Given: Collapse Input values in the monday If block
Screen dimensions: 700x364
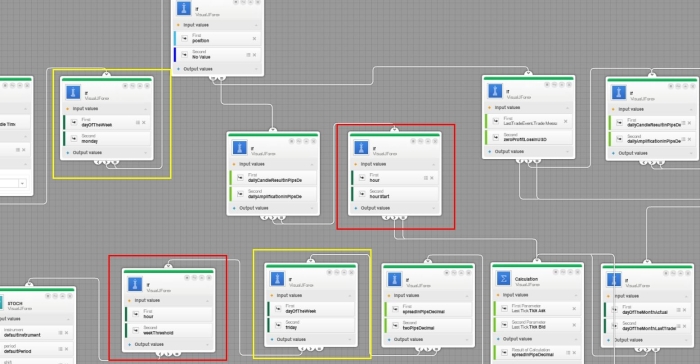Looking at the screenshot, I should click(146, 109).
